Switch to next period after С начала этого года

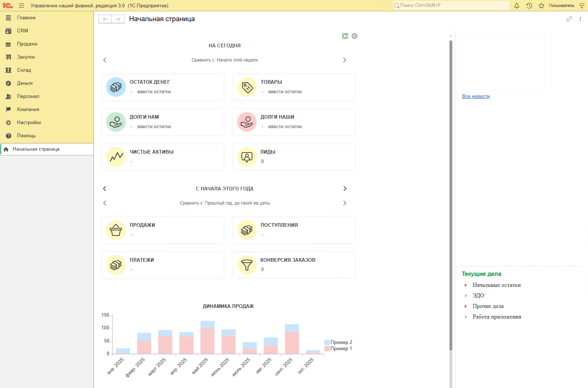click(x=345, y=189)
